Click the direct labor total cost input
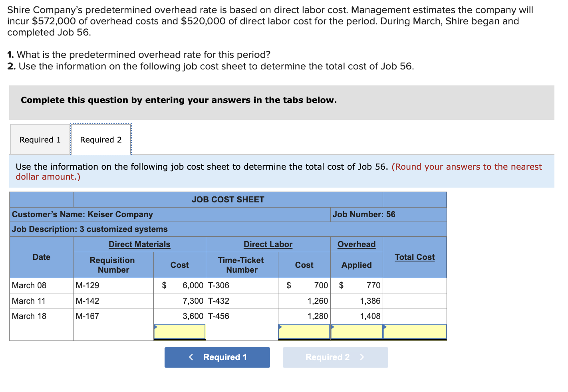Viewport: 568px width, 392px height. click(304, 332)
